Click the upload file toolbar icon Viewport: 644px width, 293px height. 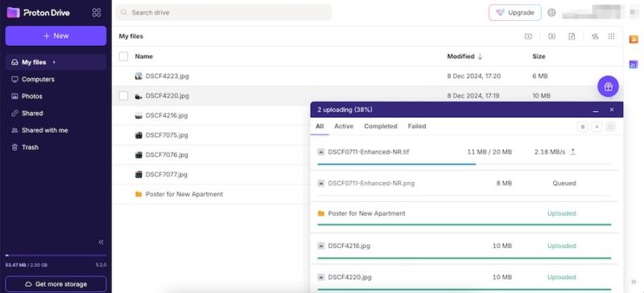[x=572, y=36]
